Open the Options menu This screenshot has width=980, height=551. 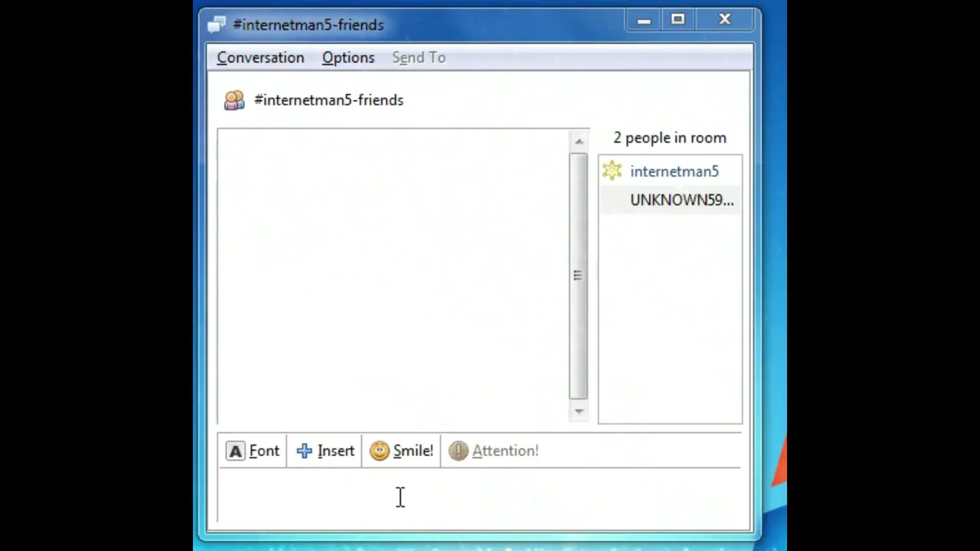[348, 58]
